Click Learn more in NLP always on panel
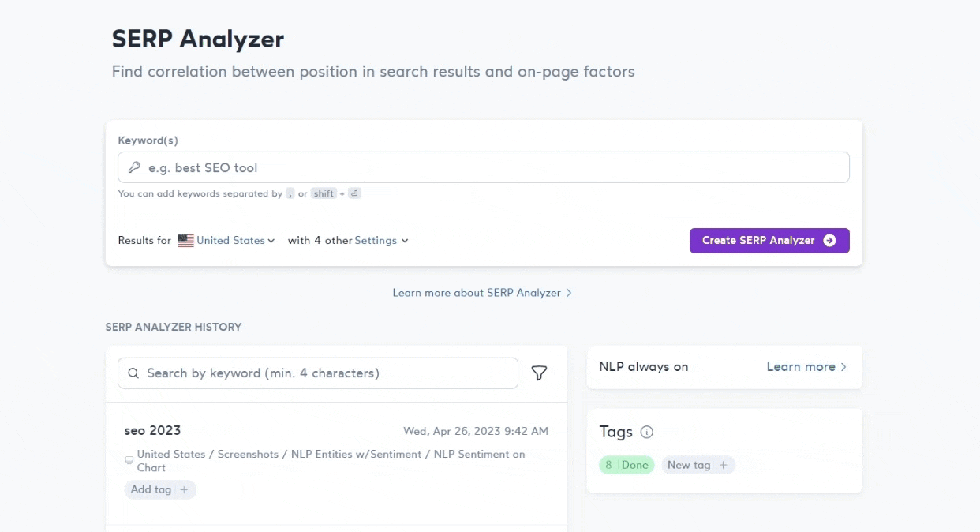The height and width of the screenshot is (532, 980). 800,367
